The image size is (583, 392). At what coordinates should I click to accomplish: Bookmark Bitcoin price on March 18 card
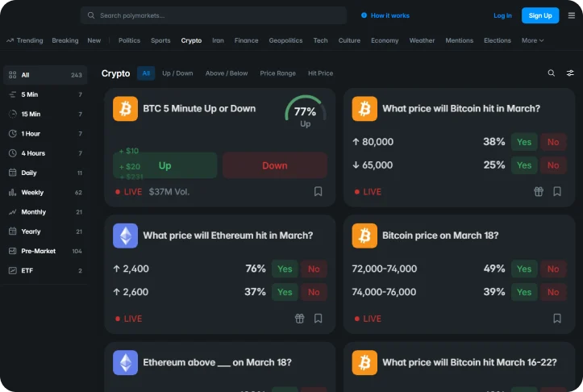(x=557, y=319)
